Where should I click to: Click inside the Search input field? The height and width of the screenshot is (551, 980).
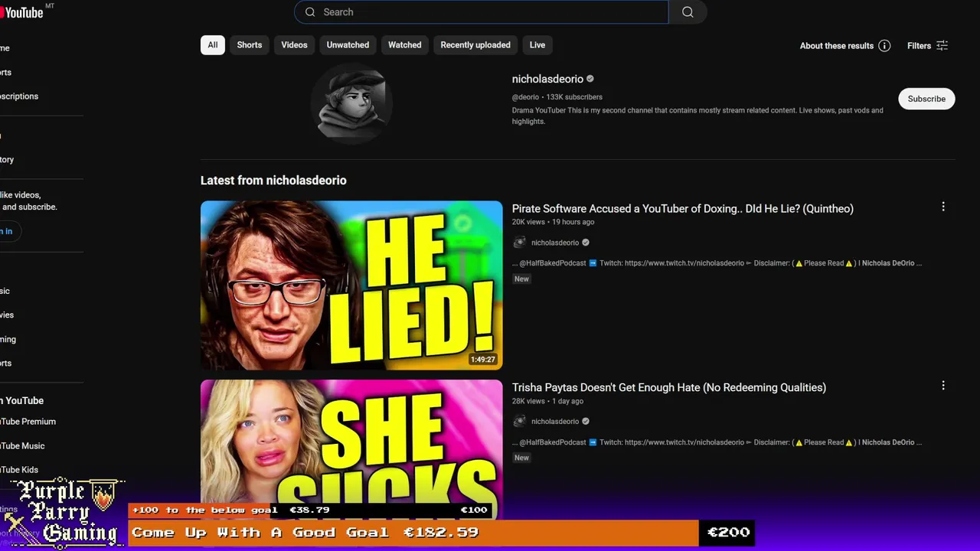(x=481, y=12)
